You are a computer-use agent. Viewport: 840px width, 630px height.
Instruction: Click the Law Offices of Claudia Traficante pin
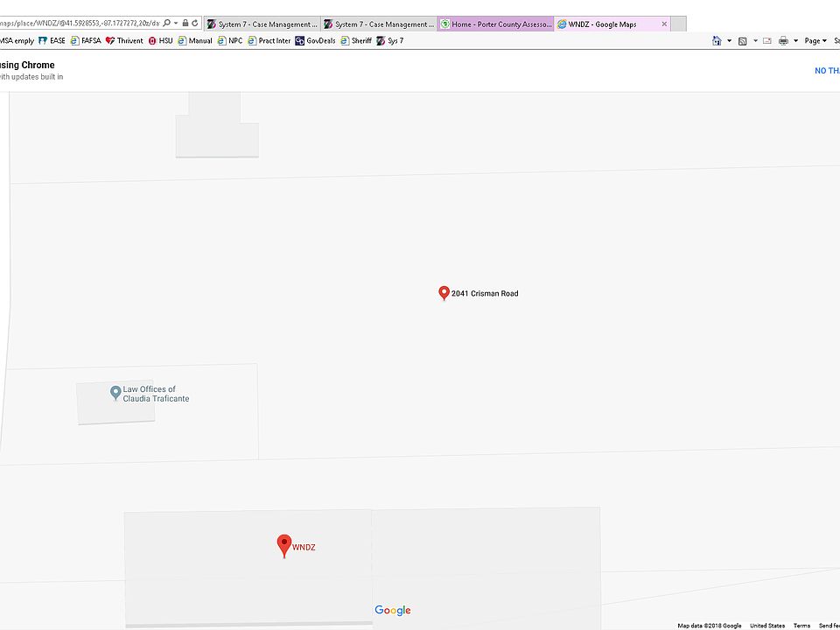point(115,393)
